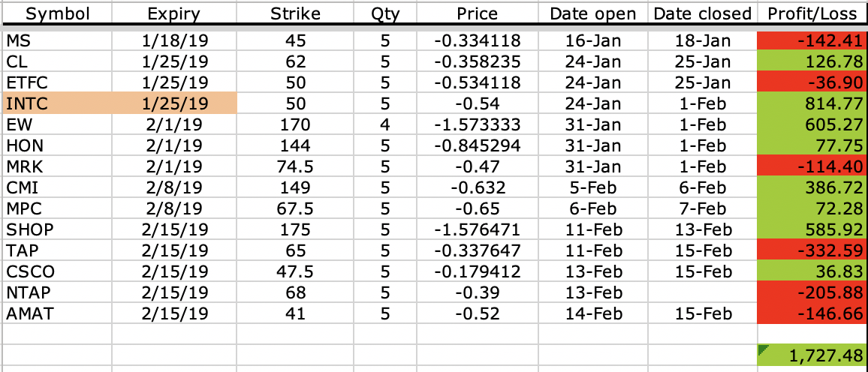The height and width of the screenshot is (372, 868).
Task: Click the Date open header cell
Action: coord(592,13)
